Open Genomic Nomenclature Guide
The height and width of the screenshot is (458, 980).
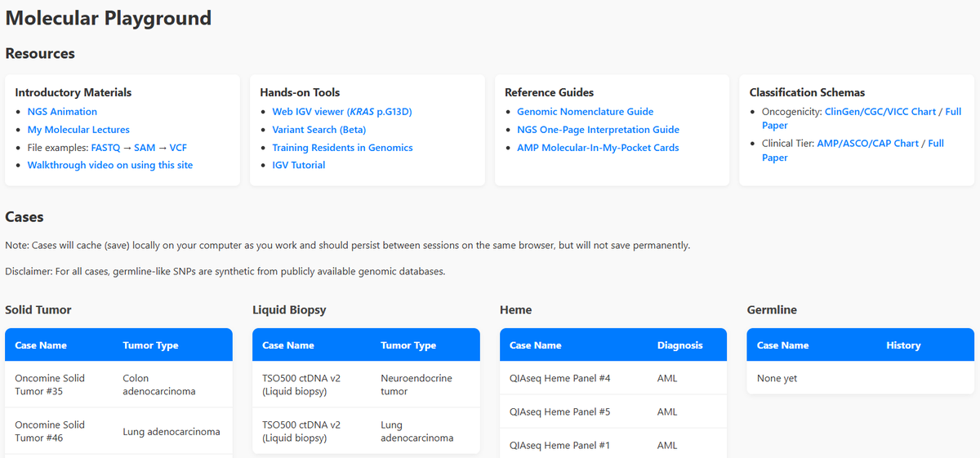click(585, 112)
